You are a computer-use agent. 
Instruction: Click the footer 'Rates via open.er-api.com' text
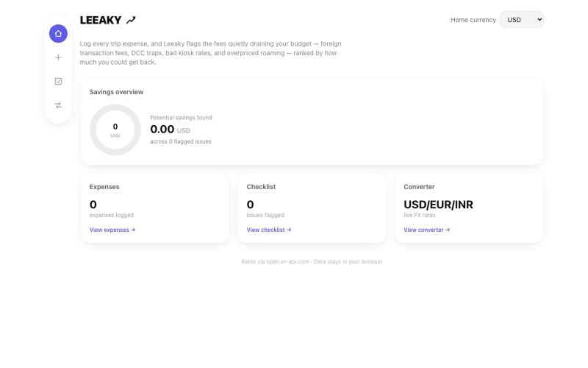coord(275,262)
